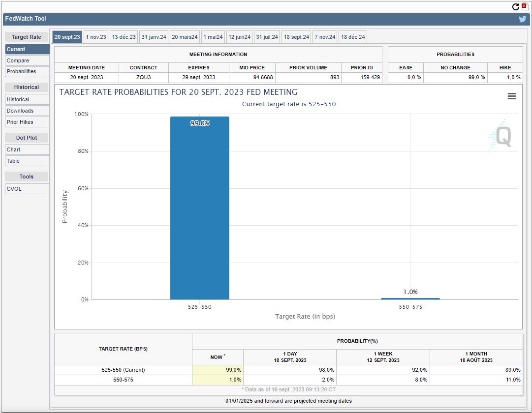This screenshot has height=413, width=532.
Task: Open the Prior Hikes sidebar item
Action: coord(27,122)
